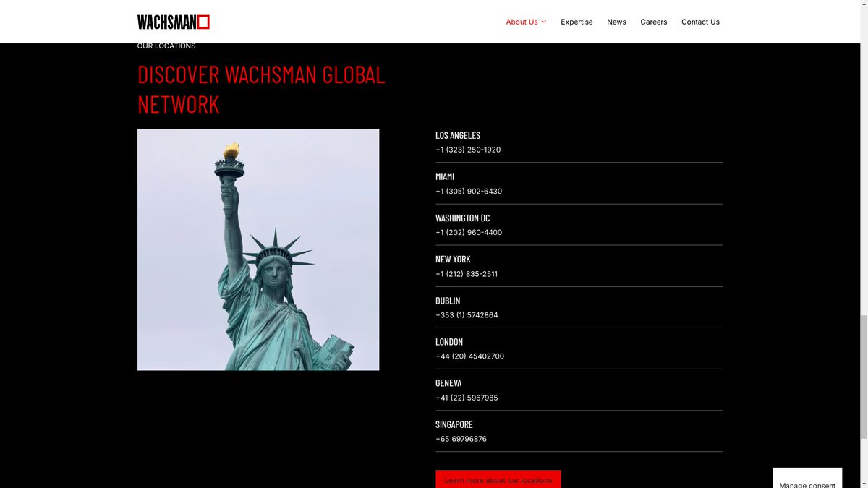
Task: Call Dublin number +353 (1) 5742864
Action: coord(467,315)
